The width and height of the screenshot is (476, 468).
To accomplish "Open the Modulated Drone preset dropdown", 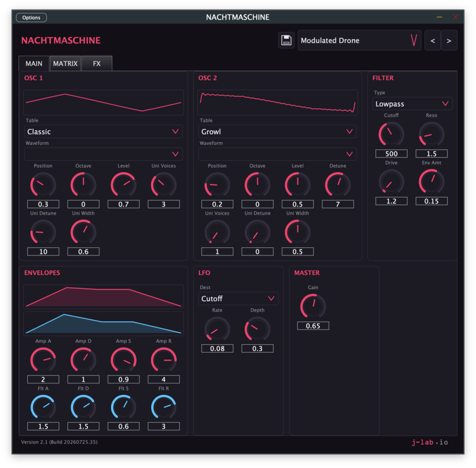I will 359,40.
